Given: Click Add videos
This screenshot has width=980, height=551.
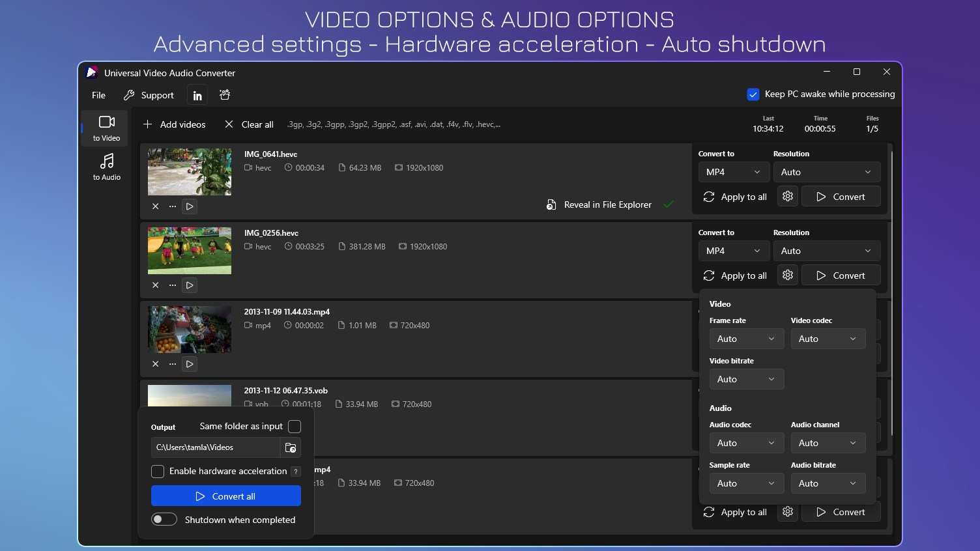Looking at the screenshot, I should coord(174,124).
